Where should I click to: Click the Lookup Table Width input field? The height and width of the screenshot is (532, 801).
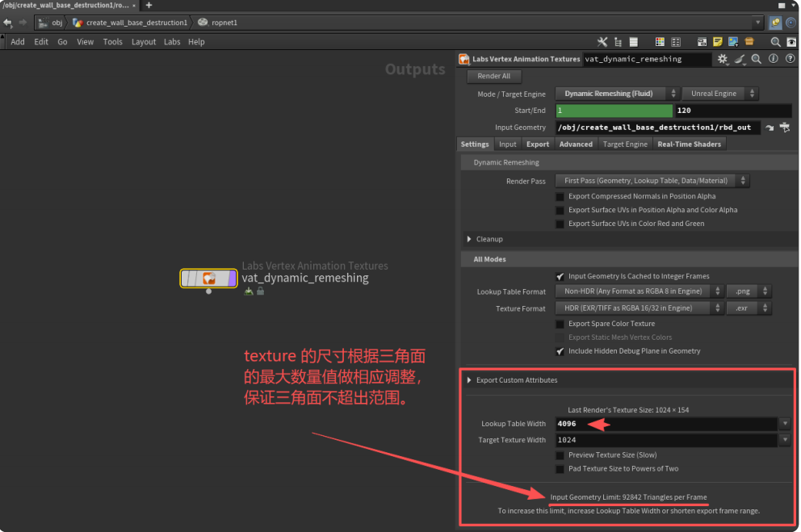click(666, 424)
